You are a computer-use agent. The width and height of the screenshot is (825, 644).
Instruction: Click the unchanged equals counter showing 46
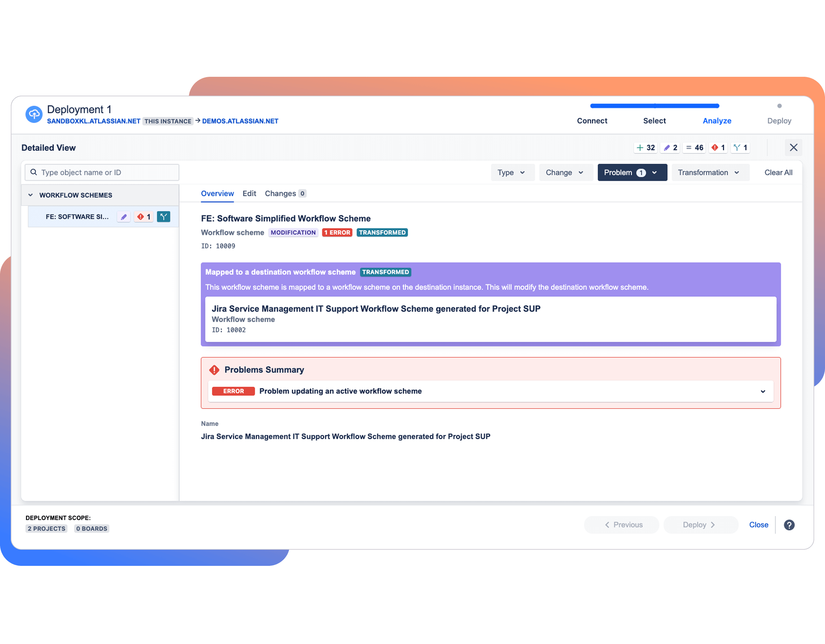694,148
